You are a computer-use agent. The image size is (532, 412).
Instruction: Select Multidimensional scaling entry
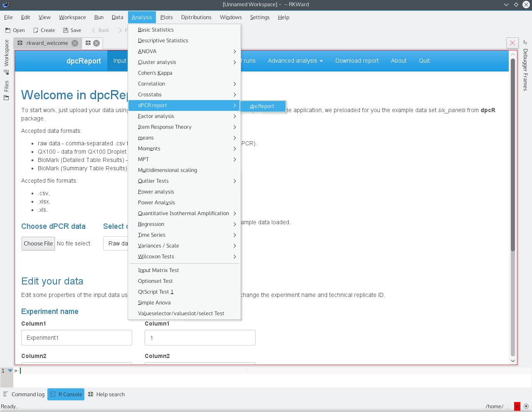coord(184,170)
